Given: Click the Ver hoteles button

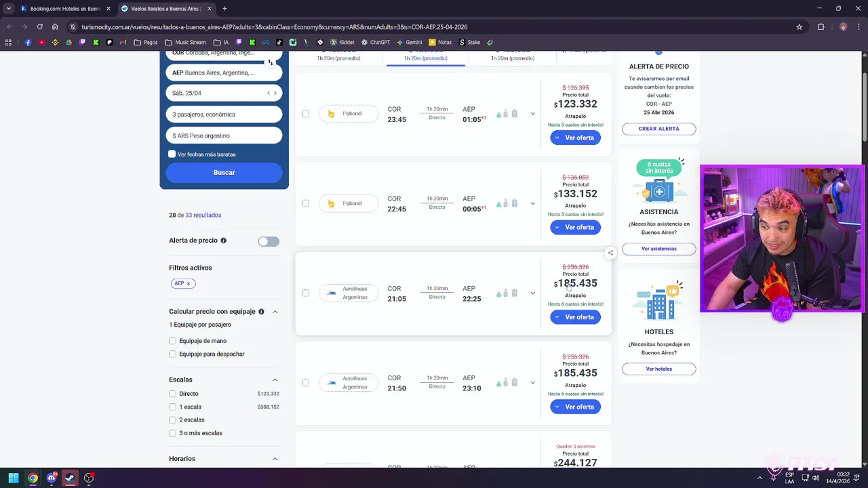Looking at the screenshot, I should pyautogui.click(x=658, y=369).
